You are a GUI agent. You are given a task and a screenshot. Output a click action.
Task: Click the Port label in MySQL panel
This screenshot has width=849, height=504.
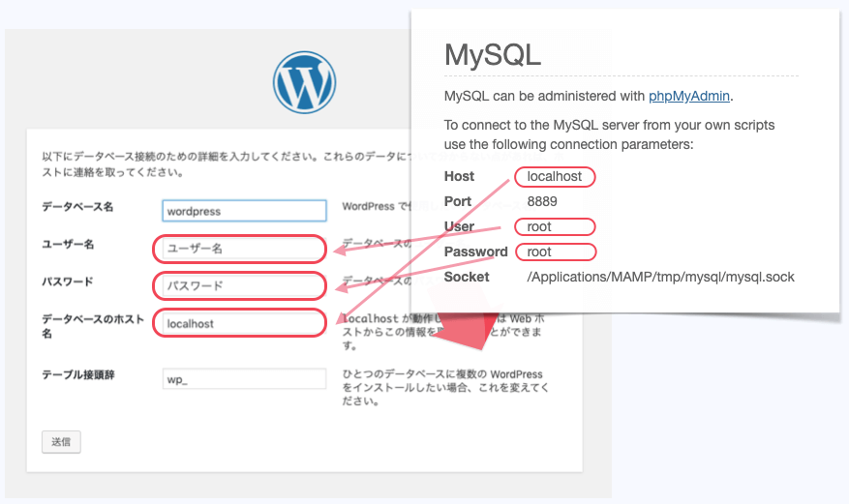pyautogui.click(x=458, y=202)
